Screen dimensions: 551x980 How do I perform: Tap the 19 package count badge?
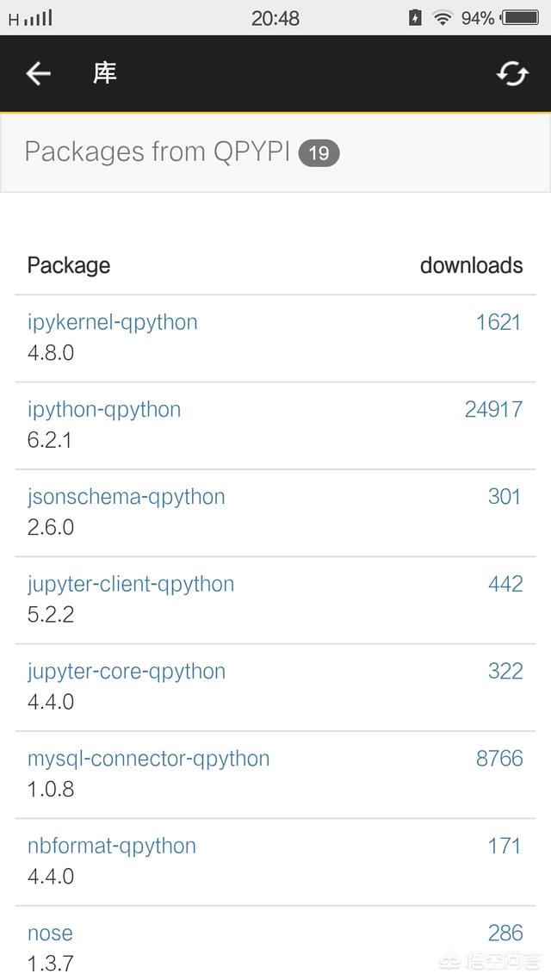(x=319, y=153)
